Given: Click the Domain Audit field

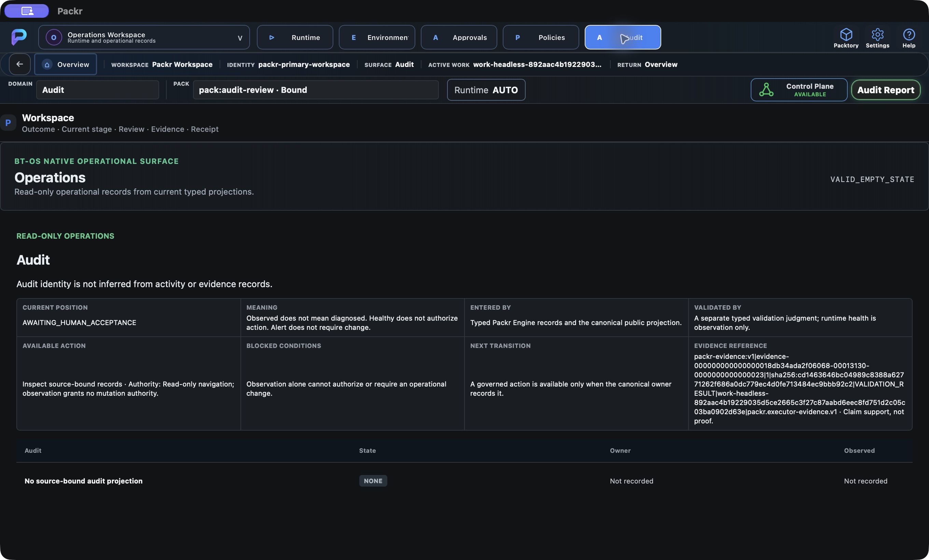Looking at the screenshot, I should coord(98,90).
